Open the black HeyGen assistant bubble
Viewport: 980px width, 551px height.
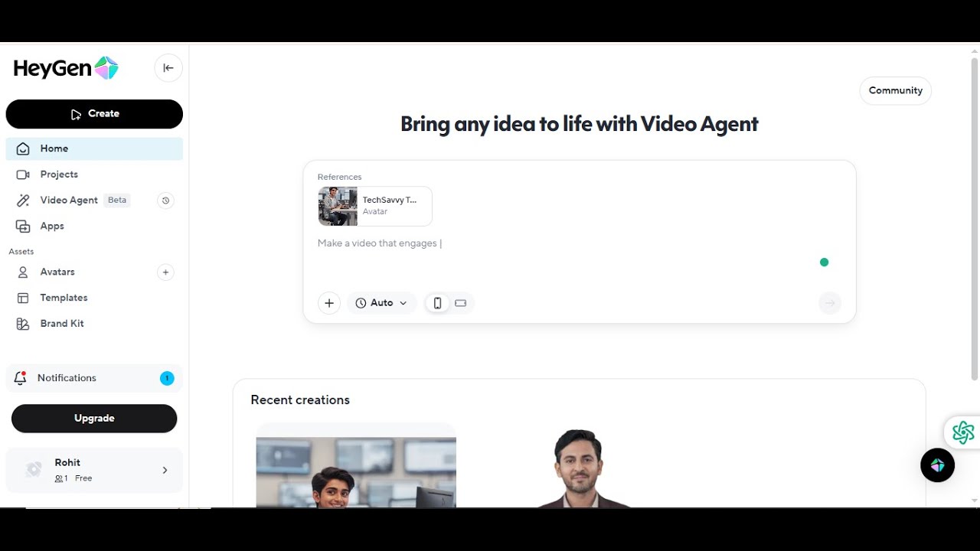938,465
